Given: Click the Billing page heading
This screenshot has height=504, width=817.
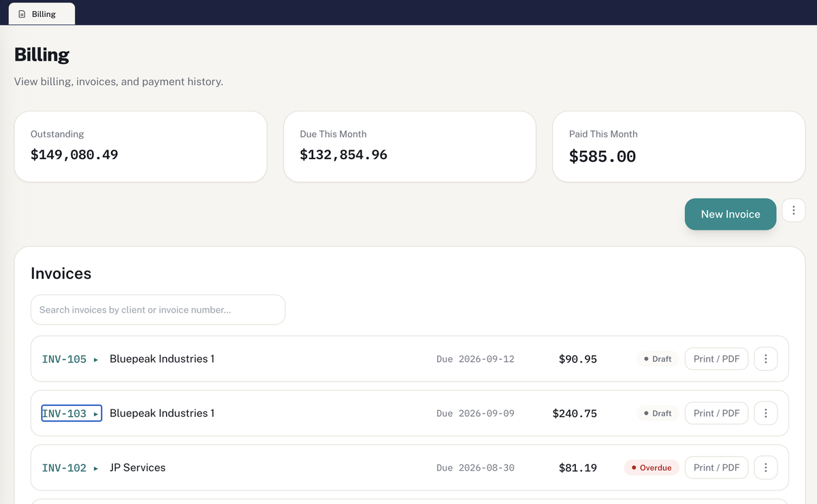Looking at the screenshot, I should [42, 54].
